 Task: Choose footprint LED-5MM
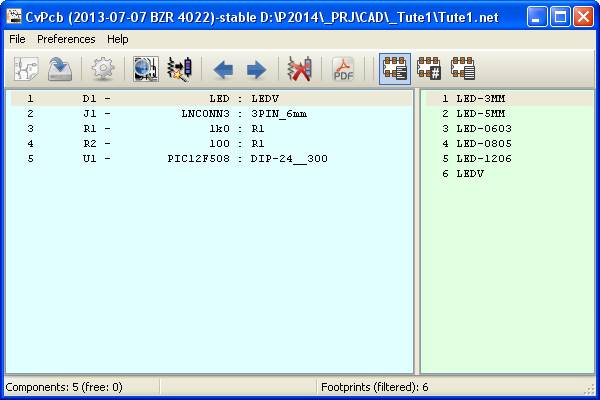pos(509,114)
